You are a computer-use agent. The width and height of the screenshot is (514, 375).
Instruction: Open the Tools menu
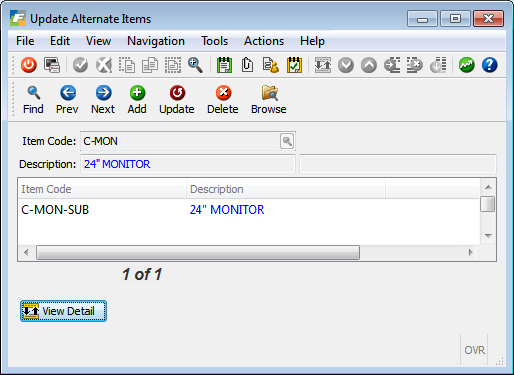(215, 41)
